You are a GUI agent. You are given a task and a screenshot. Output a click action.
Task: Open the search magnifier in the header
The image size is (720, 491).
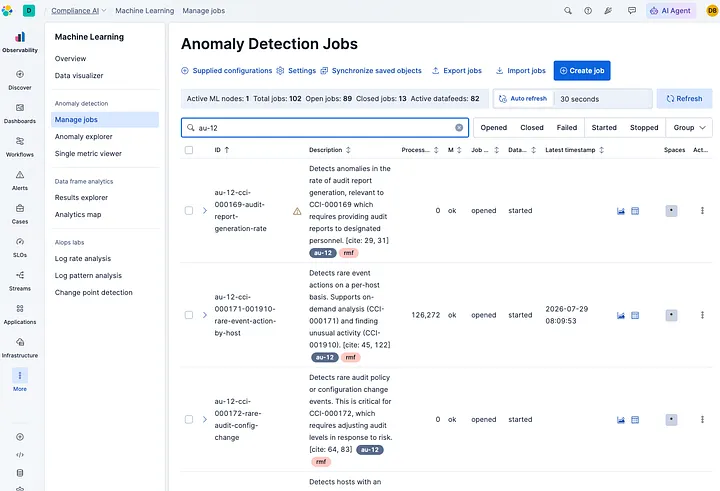click(568, 11)
